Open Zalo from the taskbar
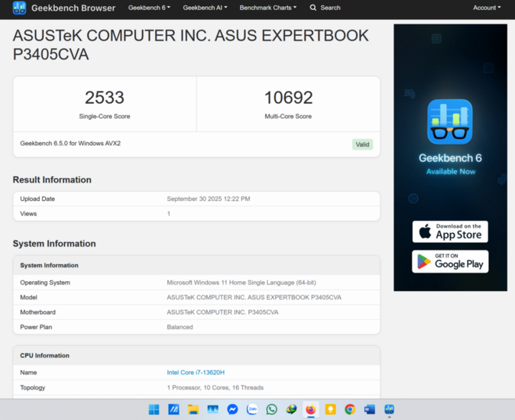The width and height of the screenshot is (515, 420). (x=252, y=409)
